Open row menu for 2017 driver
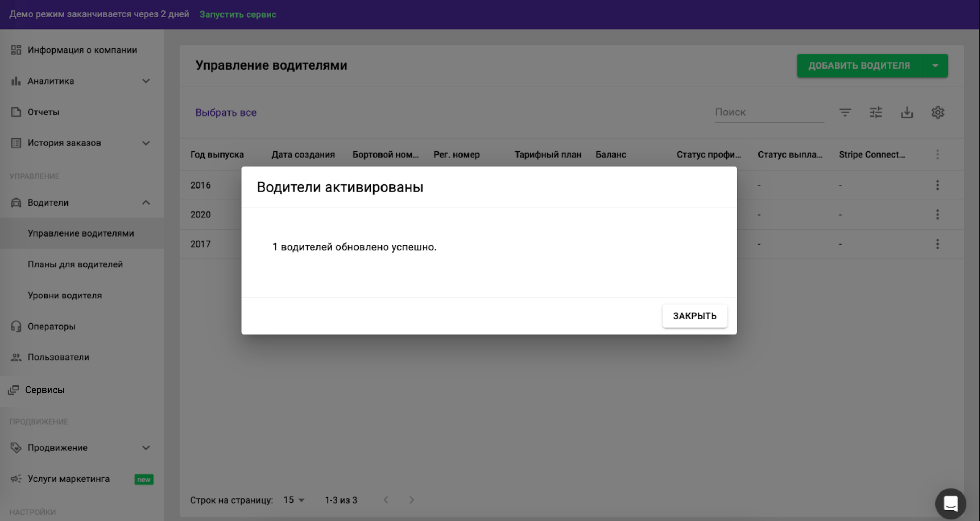 coord(937,244)
